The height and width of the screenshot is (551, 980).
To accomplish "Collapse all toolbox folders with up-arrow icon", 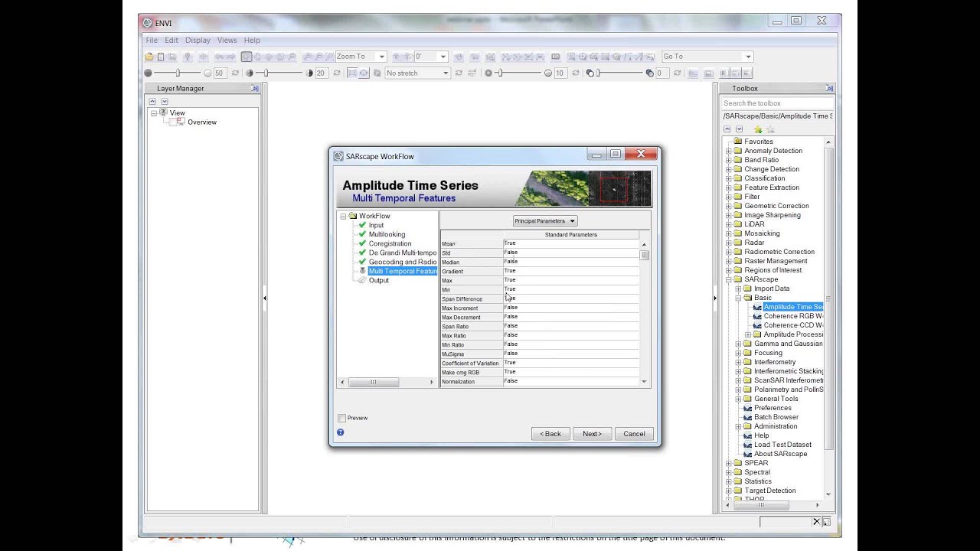I will pyautogui.click(x=727, y=129).
